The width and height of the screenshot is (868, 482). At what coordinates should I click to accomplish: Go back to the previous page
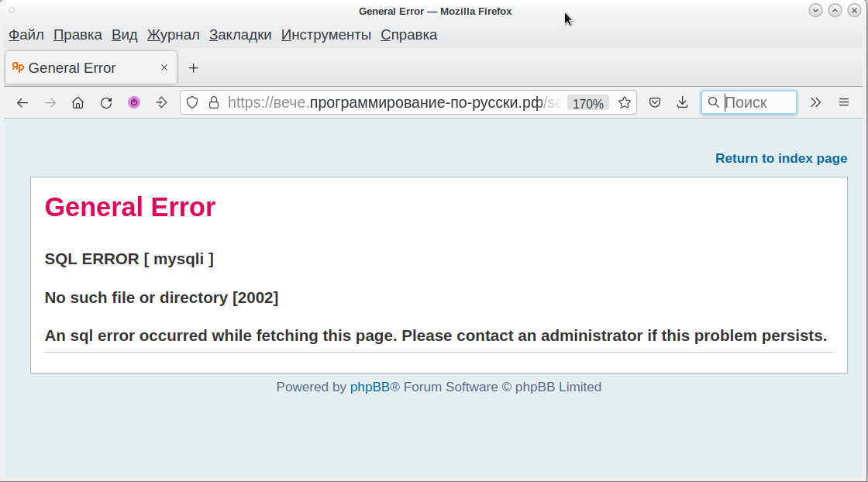point(22,102)
